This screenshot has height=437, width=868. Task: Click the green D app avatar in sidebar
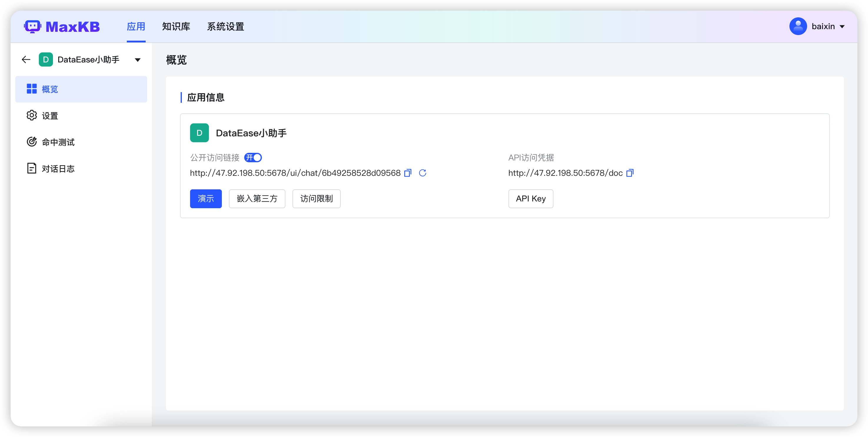(46, 60)
